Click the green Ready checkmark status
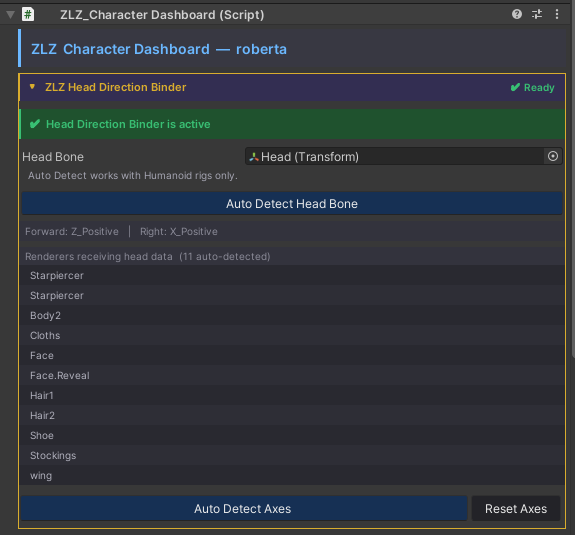Screen dimensions: 575x535 point(532,88)
